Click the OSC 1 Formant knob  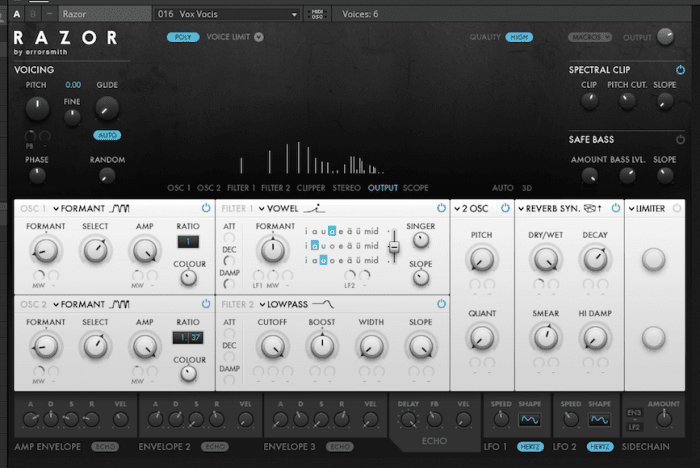pyautogui.click(x=45, y=251)
